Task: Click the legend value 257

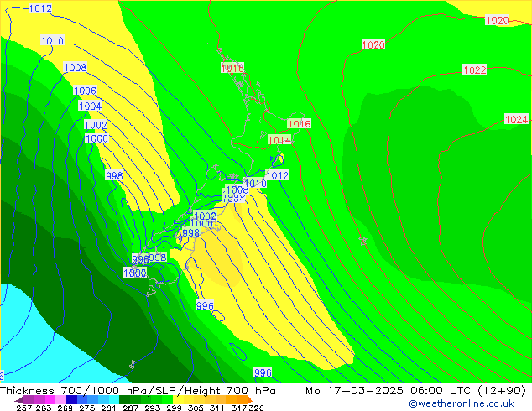Action: pyautogui.click(x=24, y=408)
